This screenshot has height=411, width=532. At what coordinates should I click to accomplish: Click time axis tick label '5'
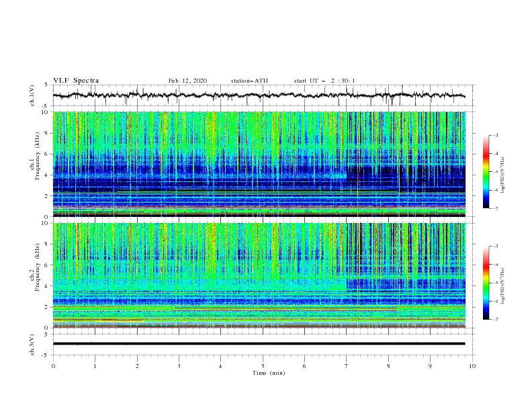[x=263, y=366]
